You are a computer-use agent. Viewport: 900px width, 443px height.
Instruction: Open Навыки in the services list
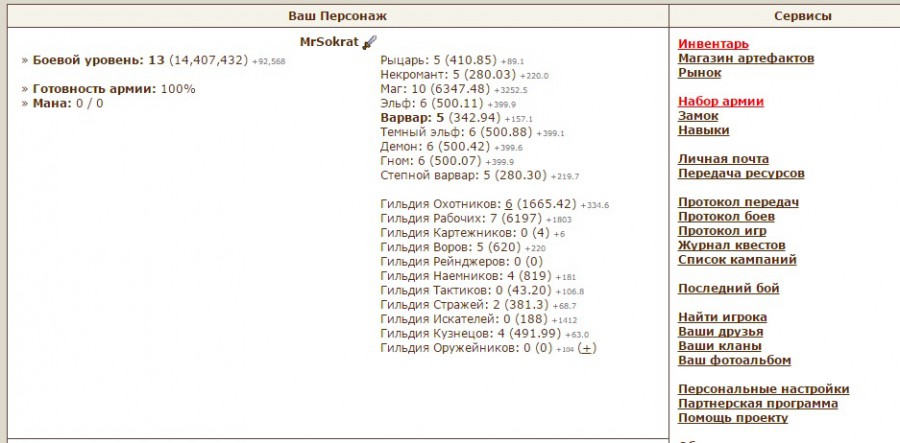703,130
